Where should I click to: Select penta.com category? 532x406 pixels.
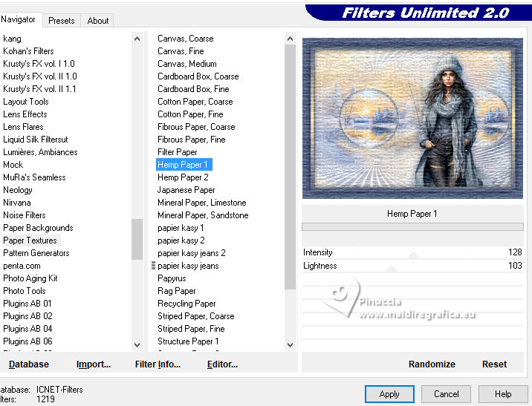[x=22, y=266]
